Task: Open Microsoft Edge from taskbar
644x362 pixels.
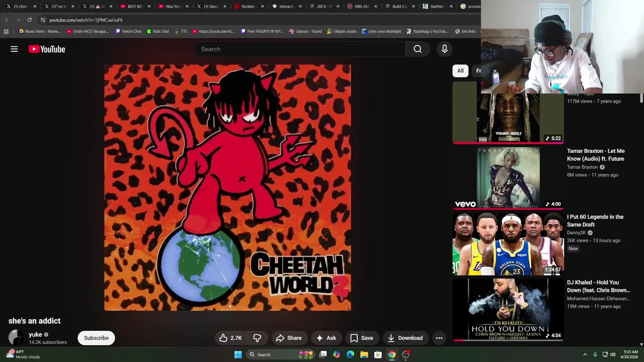Action: coord(350,354)
